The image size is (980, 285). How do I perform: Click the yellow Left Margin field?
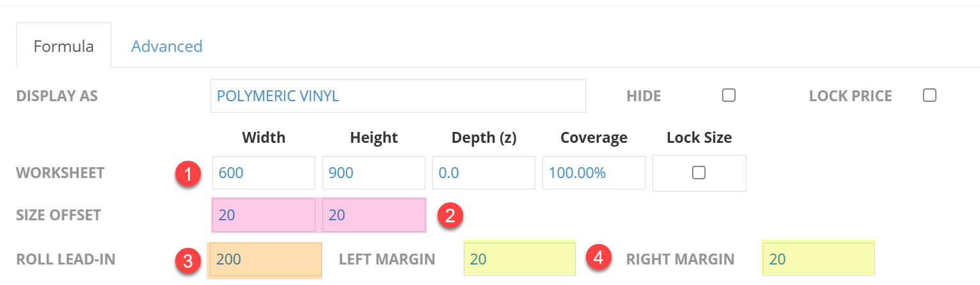(x=519, y=259)
